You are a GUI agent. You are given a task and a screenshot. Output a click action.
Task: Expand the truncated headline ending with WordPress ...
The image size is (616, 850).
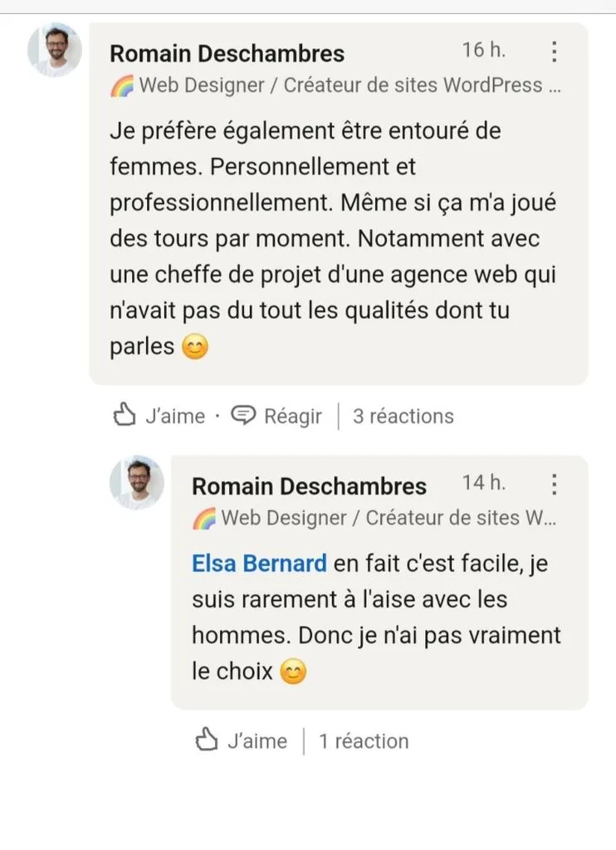tap(350, 85)
